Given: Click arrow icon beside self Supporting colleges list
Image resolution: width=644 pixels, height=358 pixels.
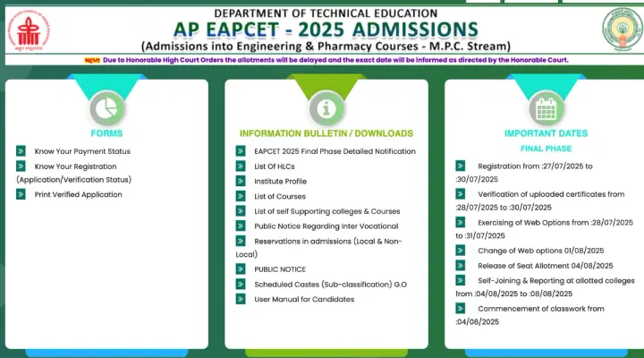Looking at the screenshot, I should pyautogui.click(x=241, y=211).
